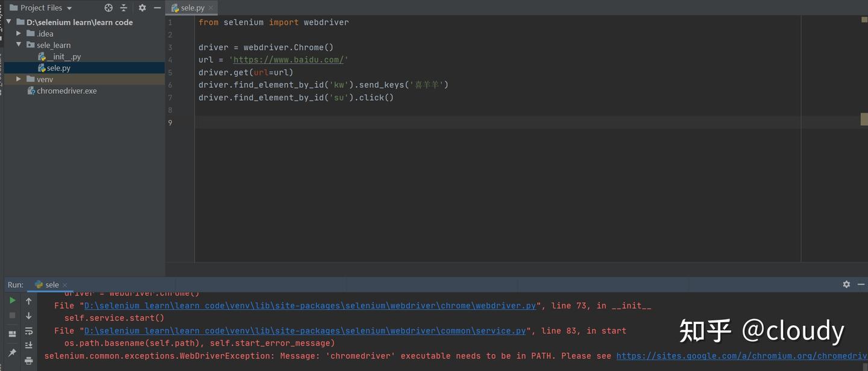Image resolution: width=868 pixels, height=371 pixels.
Task: Click line number 5 in gutter
Action: pyautogui.click(x=171, y=72)
